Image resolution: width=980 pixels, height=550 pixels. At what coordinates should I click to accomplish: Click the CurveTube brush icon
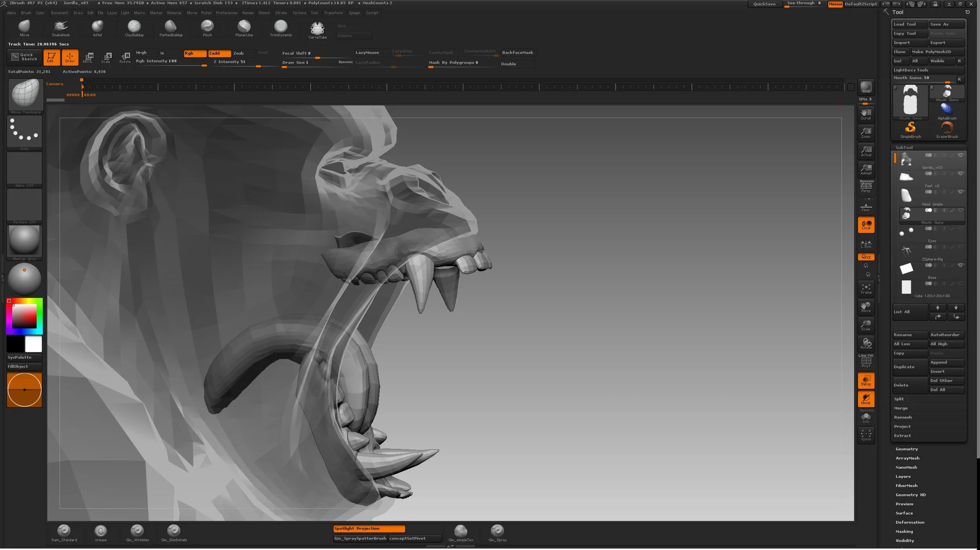coord(317,29)
